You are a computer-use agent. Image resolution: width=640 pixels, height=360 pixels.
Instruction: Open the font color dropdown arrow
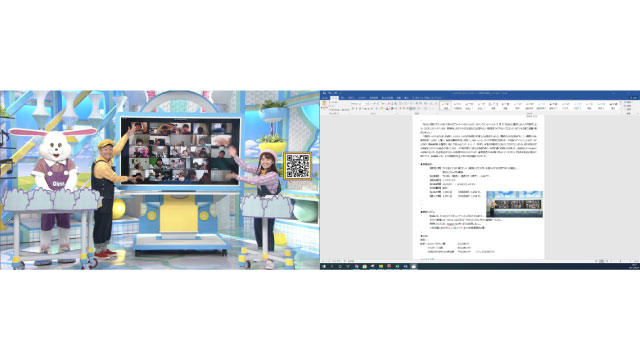tap(389, 109)
